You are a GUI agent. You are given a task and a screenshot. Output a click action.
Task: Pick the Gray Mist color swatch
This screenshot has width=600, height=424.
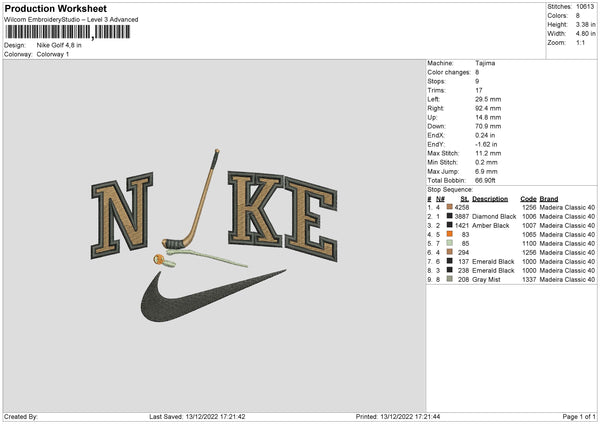click(x=450, y=279)
